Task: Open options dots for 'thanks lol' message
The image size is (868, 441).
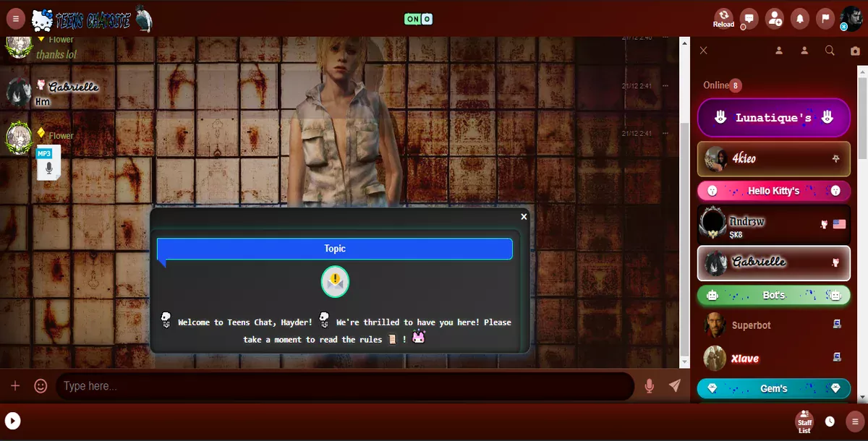Action: (665, 38)
